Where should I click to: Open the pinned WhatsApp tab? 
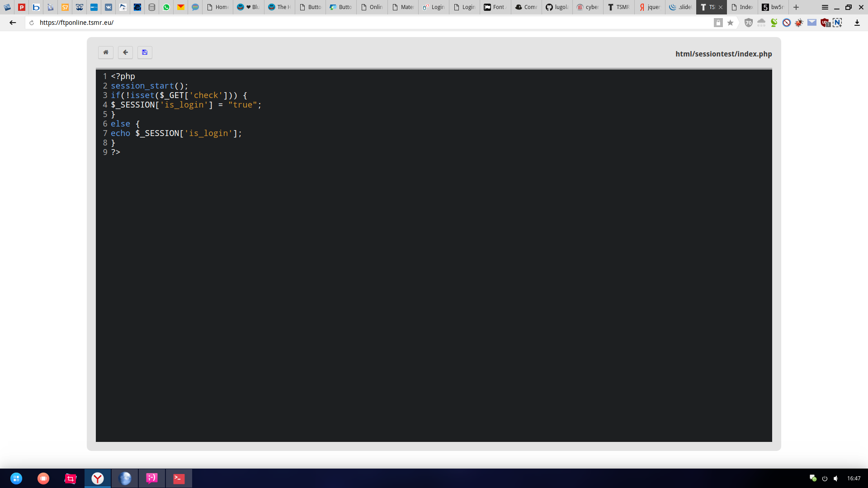click(x=166, y=7)
